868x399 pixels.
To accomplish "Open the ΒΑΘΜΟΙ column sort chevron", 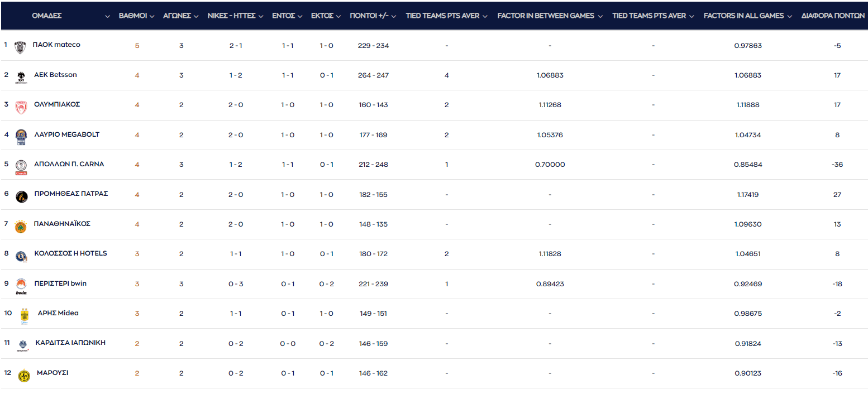I will 151,16.
